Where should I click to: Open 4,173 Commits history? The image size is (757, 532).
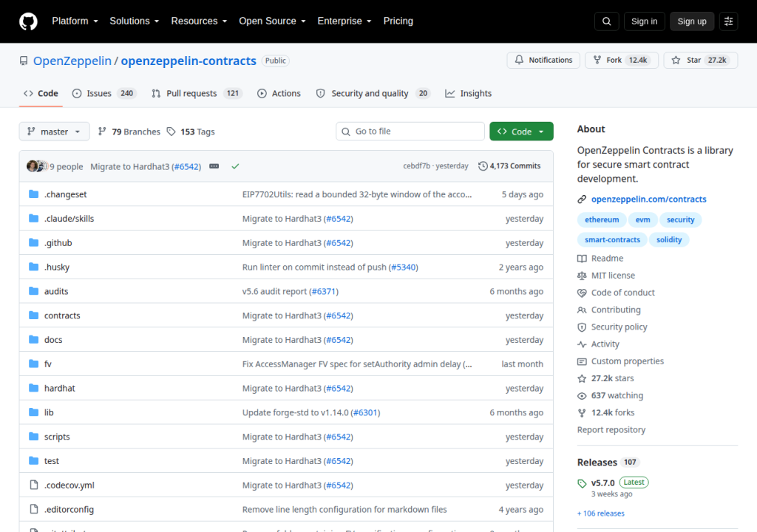509,166
